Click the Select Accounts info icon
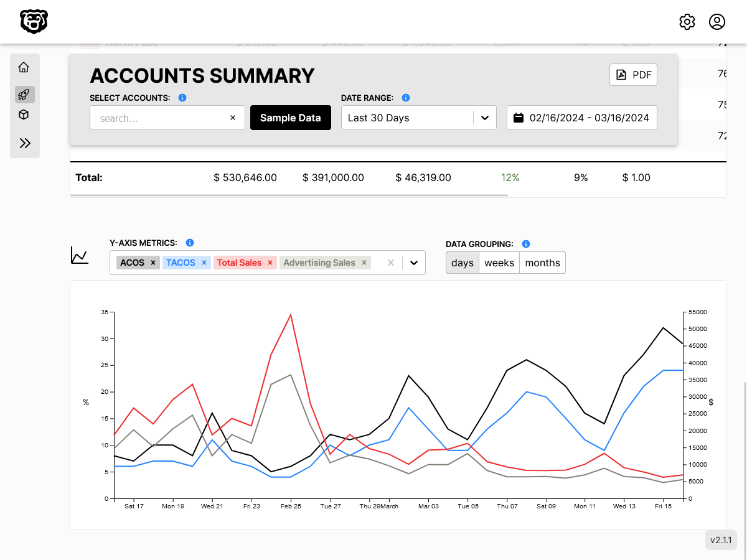Image resolution: width=747 pixels, height=560 pixels. coord(182,98)
